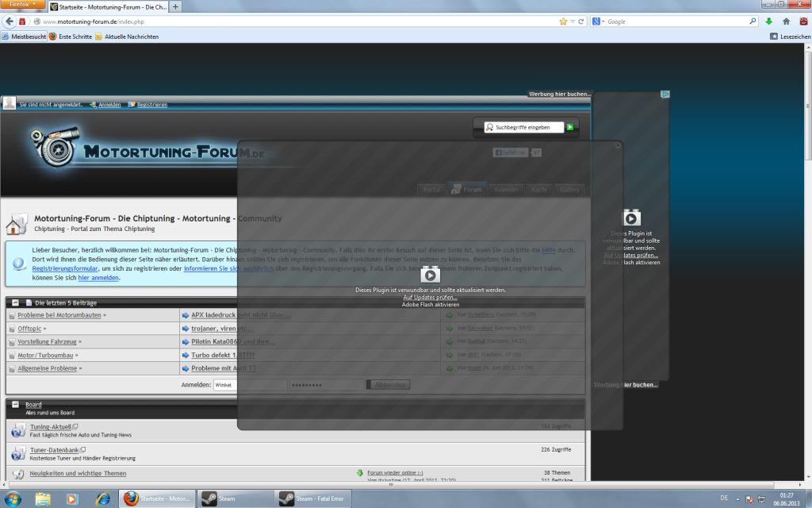
Task: Click the green forum search go button
Action: coord(570,127)
